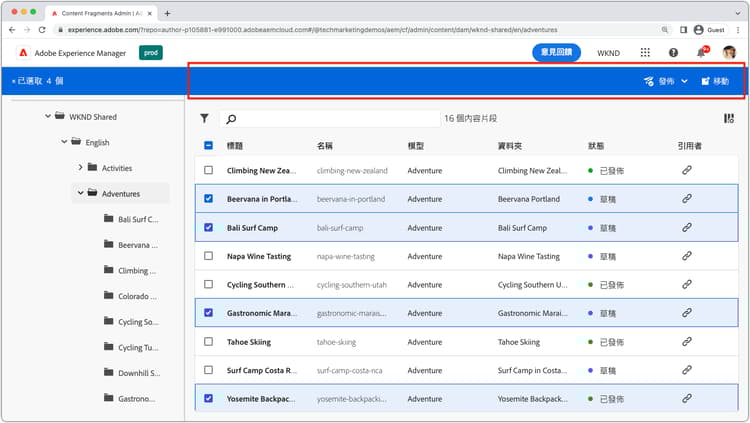Open the Downhill S... folder
Viewport: 750px width, 423px height.
(x=132, y=373)
